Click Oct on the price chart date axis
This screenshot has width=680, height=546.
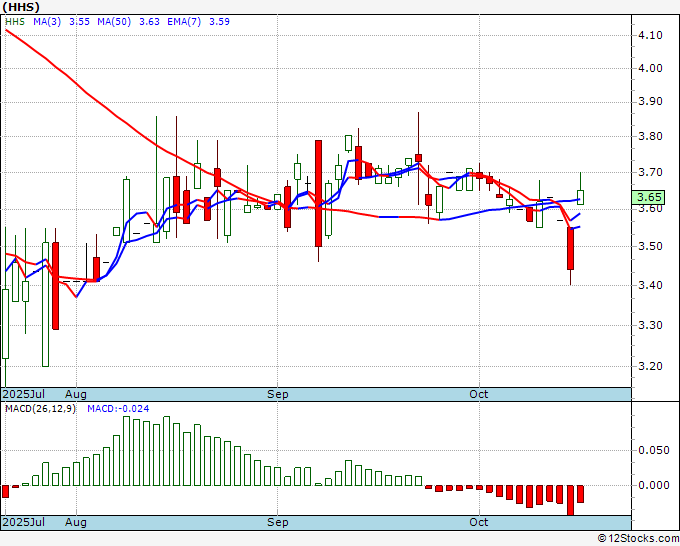pos(479,394)
